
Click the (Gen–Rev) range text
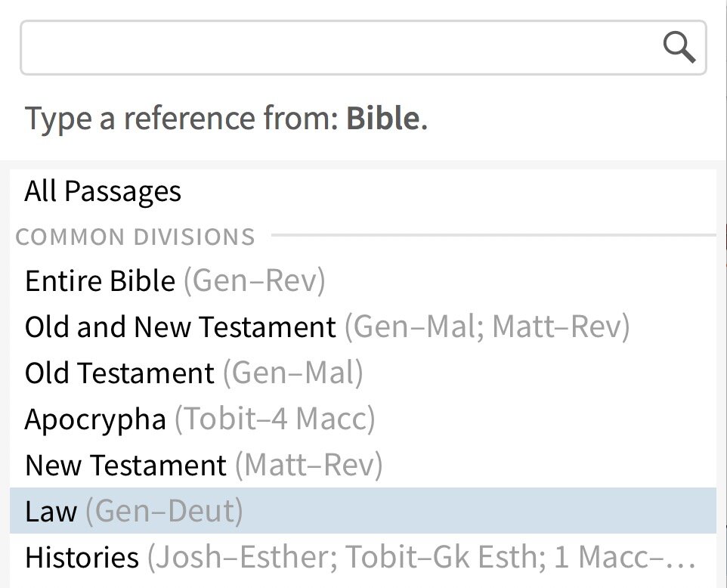point(255,281)
